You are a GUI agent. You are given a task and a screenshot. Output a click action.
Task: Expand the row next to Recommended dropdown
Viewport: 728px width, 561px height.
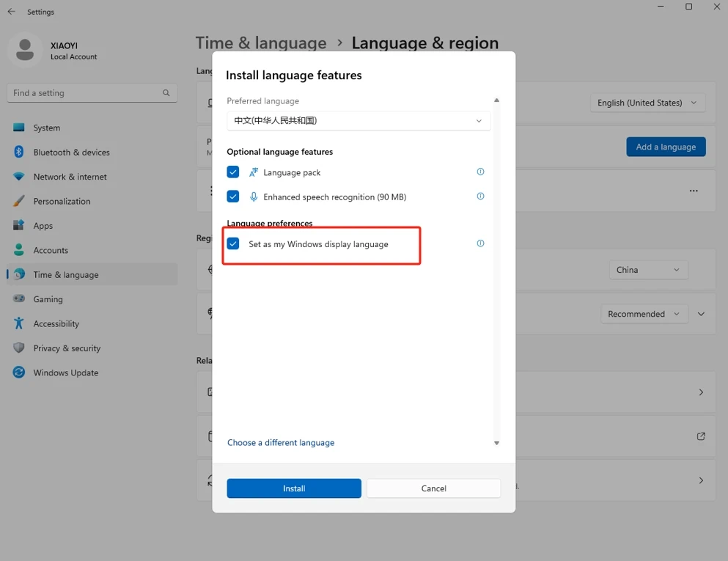point(701,314)
